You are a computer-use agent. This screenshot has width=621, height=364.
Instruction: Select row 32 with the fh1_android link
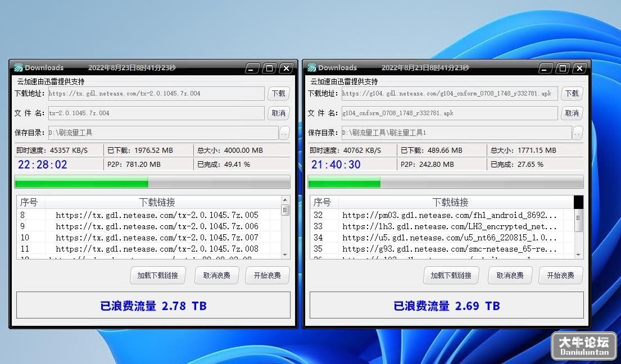click(x=442, y=215)
